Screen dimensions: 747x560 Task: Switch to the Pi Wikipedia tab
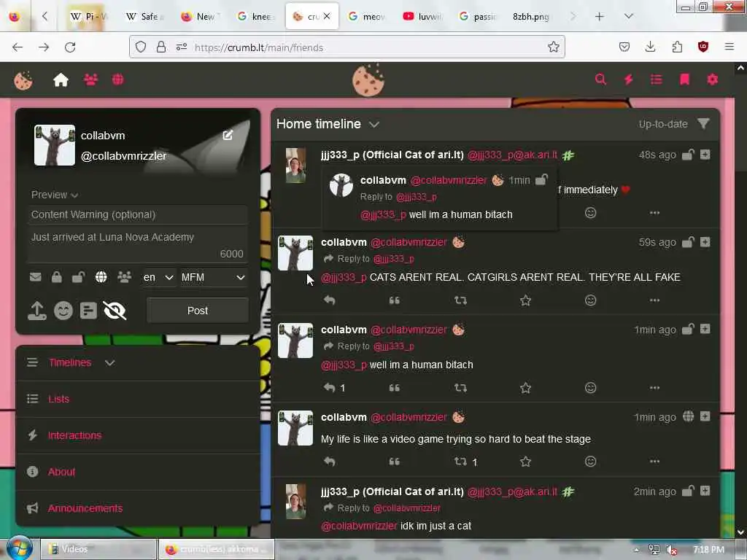[88, 16]
